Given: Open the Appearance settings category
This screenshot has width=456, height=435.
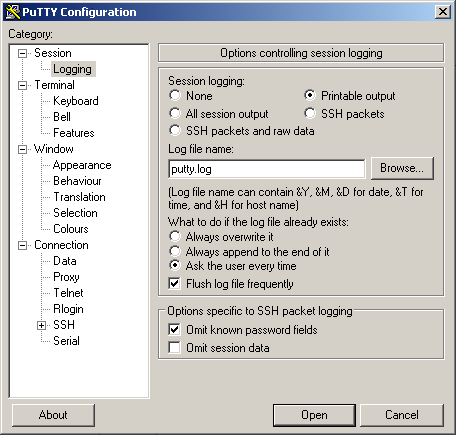Looking at the screenshot, I should tap(82, 165).
